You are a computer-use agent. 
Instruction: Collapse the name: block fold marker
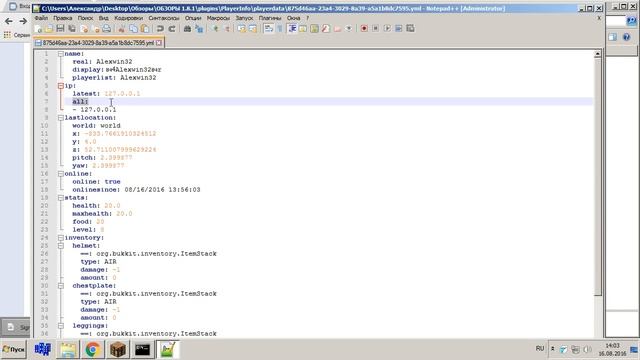click(x=60, y=54)
